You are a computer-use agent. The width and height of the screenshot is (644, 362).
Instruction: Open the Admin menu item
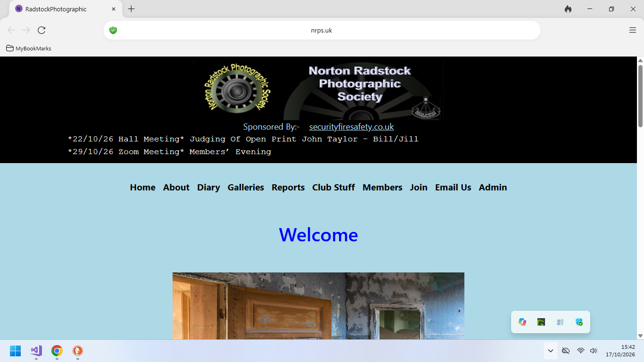(x=493, y=187)
